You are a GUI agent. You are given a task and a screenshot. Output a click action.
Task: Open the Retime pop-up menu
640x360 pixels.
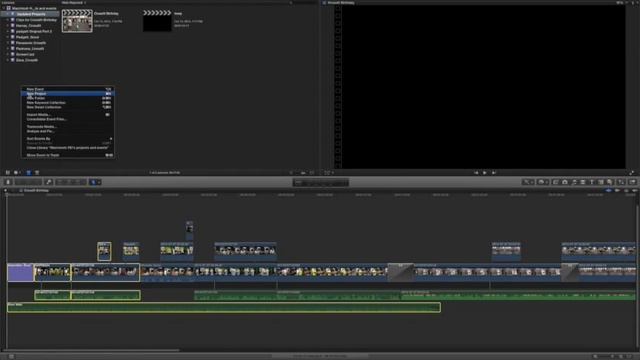click(542, 182)
